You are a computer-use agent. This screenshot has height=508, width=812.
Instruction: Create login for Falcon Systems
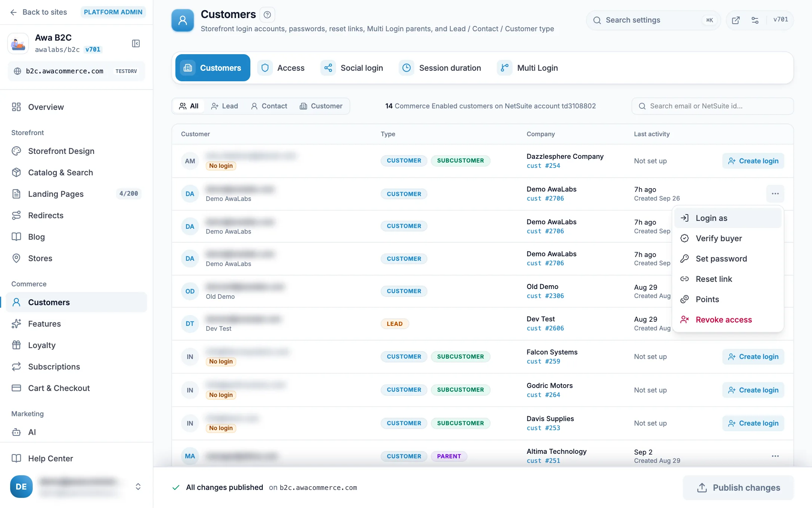pos(753,357)
